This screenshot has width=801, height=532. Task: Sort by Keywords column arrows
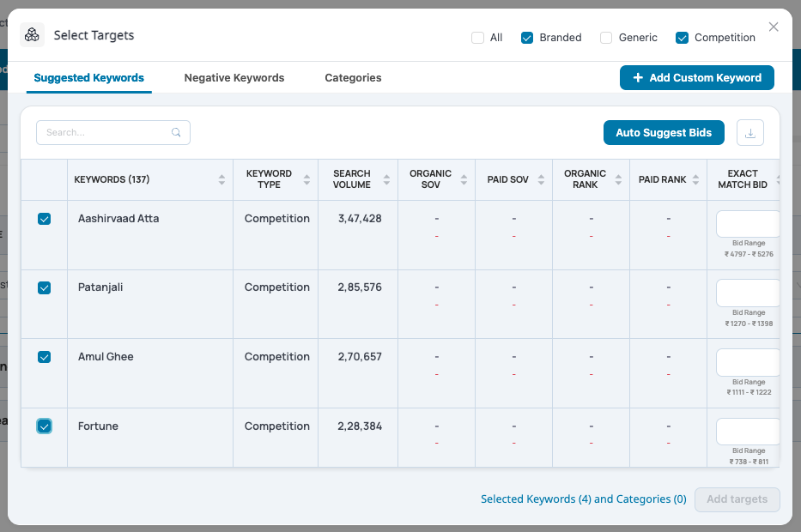(x=221, y=179)
